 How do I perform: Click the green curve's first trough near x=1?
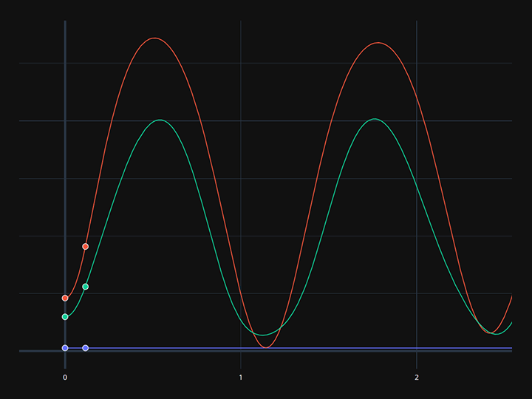pyautogui.click(x=262, y=335)
